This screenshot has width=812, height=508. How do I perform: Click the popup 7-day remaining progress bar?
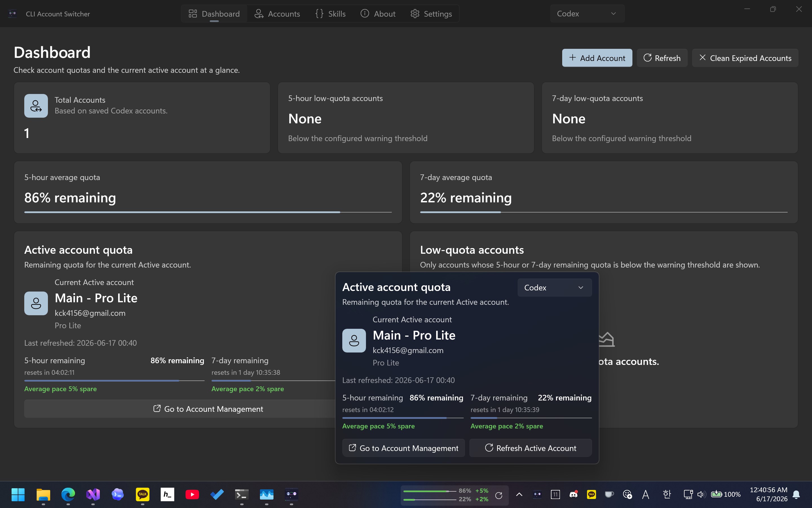pos(531,418)
